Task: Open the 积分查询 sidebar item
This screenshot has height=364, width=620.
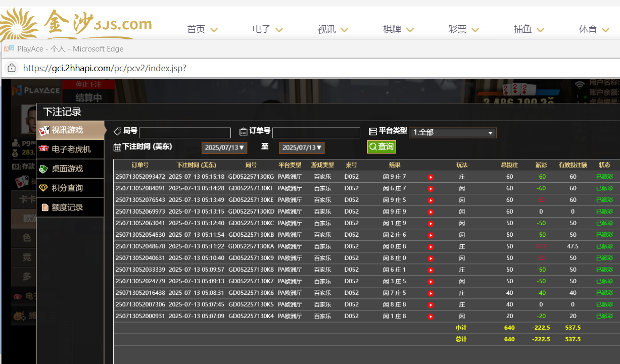Action: [x=70, y=188]
